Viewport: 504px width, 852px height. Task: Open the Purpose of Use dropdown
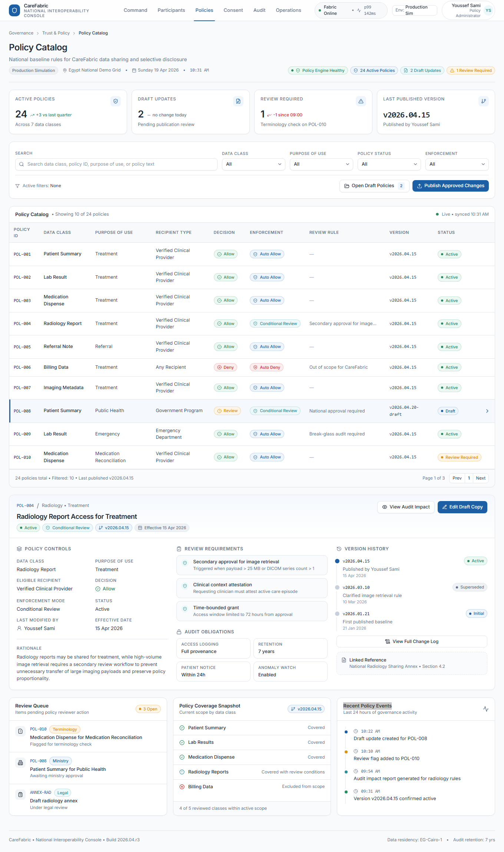[321, 164]
